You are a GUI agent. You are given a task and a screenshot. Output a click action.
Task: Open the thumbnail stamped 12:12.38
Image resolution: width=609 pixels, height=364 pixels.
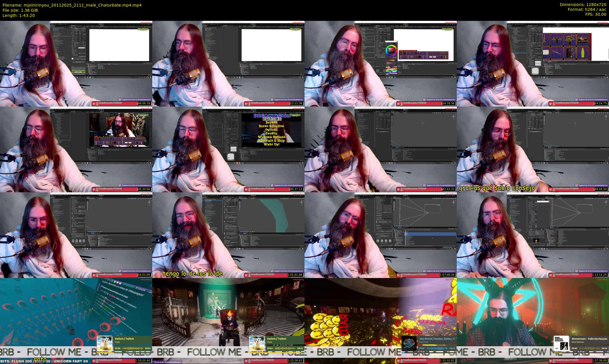228,63
